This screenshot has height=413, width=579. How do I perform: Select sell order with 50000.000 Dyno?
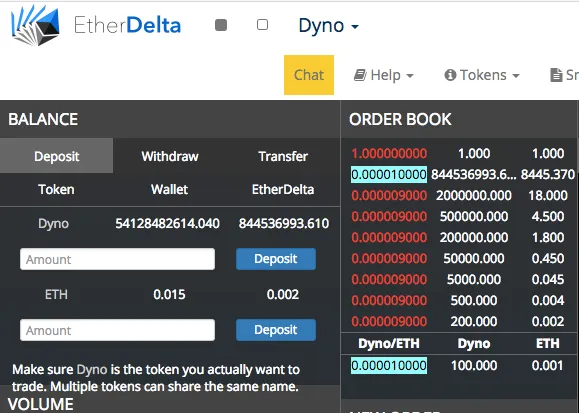[458, 259]
